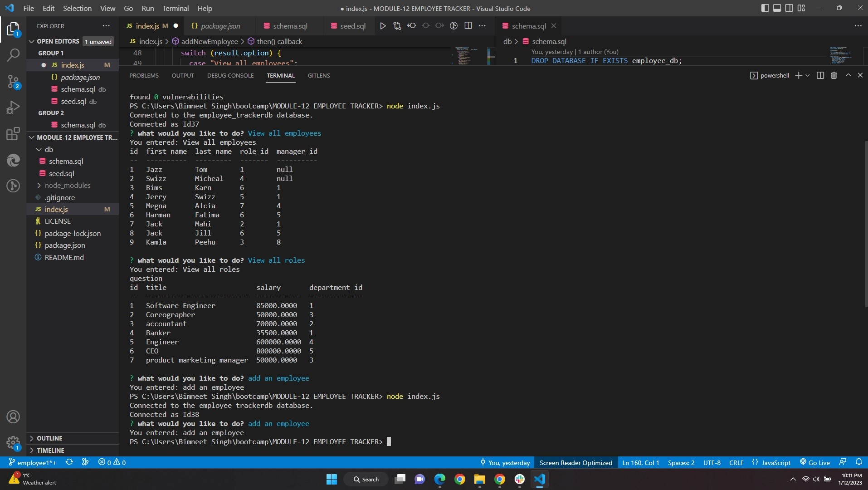The height and width of the screenshot is (490, 868).
Task: Click the Search icon in activity bar
Action: coord(13,55)
